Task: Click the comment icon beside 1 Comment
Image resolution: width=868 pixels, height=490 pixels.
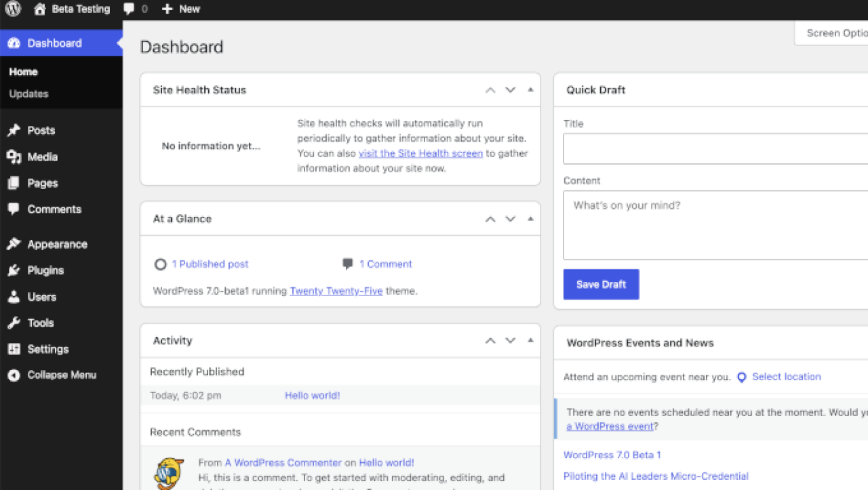Action: [348, 264]
